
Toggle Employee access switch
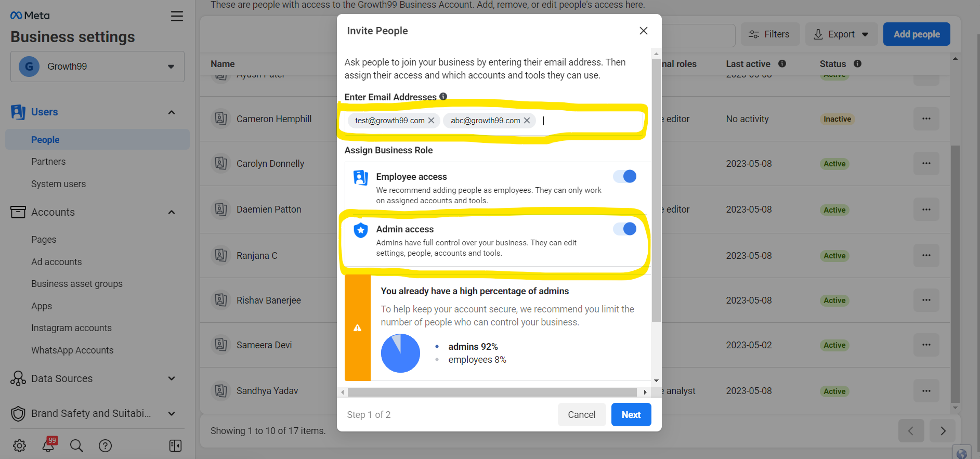(625, 176)
